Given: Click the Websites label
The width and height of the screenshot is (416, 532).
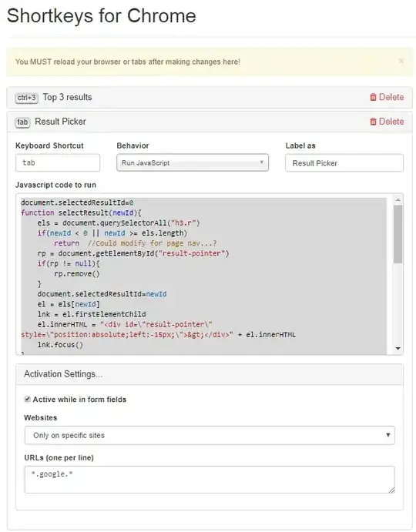Looking at the screenshot, I should pos(40,417).
